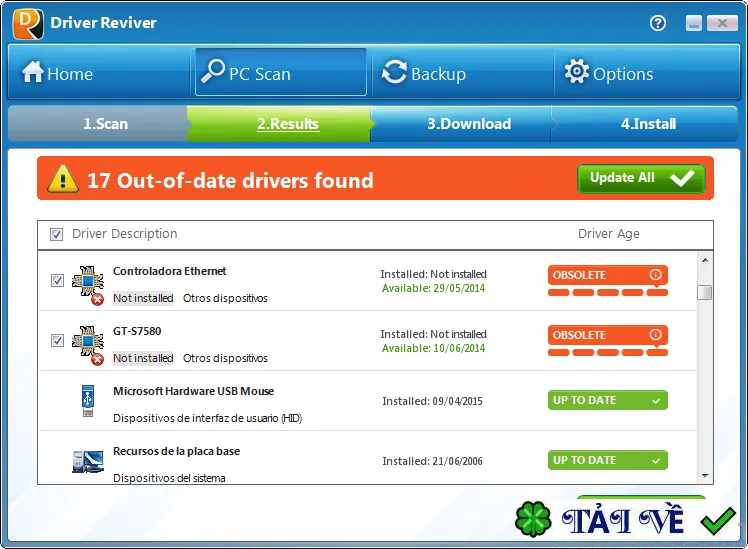Minimize the Driver Reviver window
The width and height of the screenshot is (748, 549).
click(x=694, y=23)
